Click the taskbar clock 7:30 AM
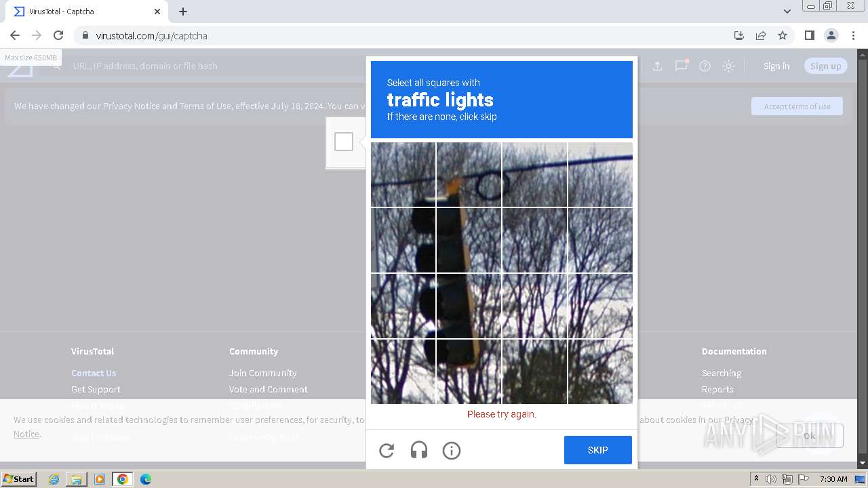868x488 pixels. (833, 479)
